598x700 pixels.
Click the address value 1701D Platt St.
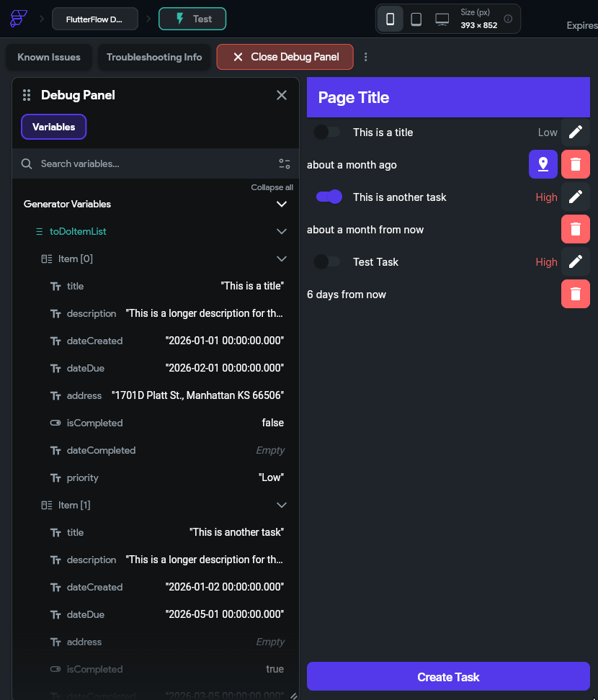click(198, 395)
